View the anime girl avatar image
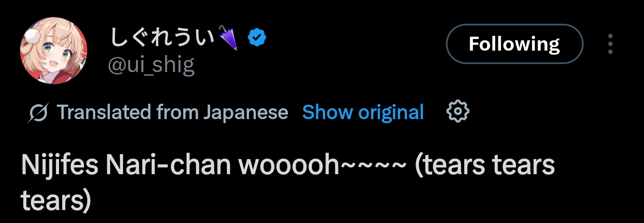Screen dimensions: 644x223 (54, 51)
